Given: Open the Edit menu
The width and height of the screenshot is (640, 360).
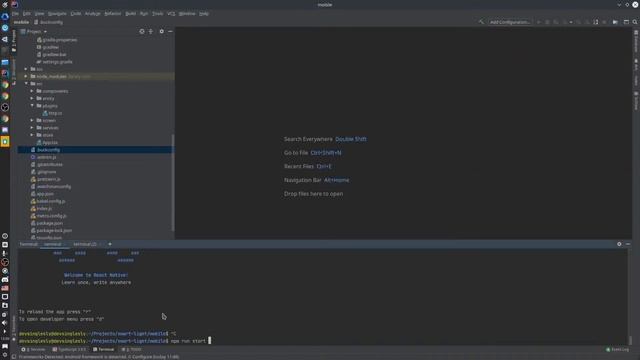Looking at the screenshot, I should pyautogui.click(x=27, y=13).
